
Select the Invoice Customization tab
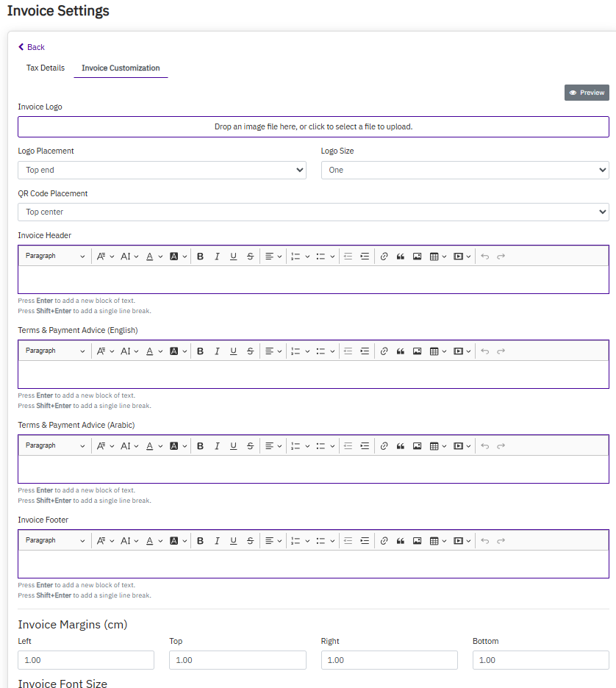(121, 68)
